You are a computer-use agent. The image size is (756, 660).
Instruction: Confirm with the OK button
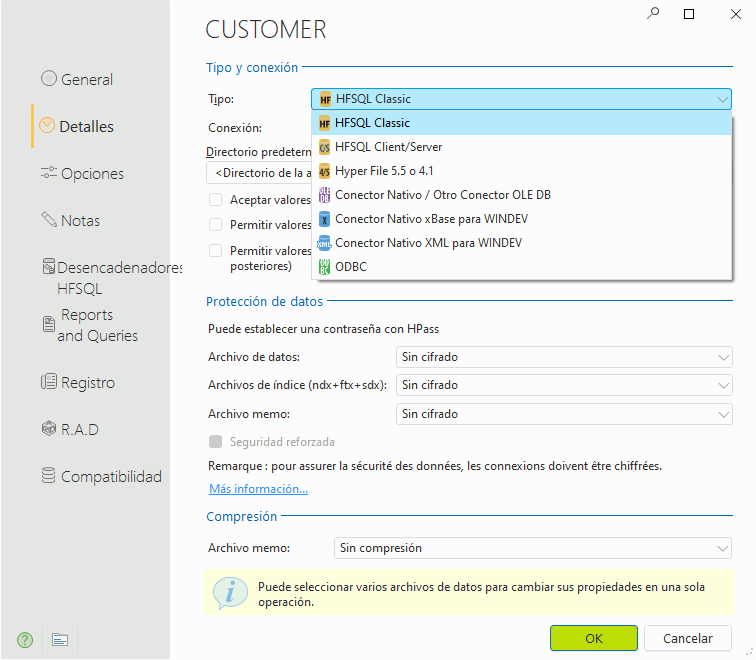pyautogui.click(x=594, y=638)
